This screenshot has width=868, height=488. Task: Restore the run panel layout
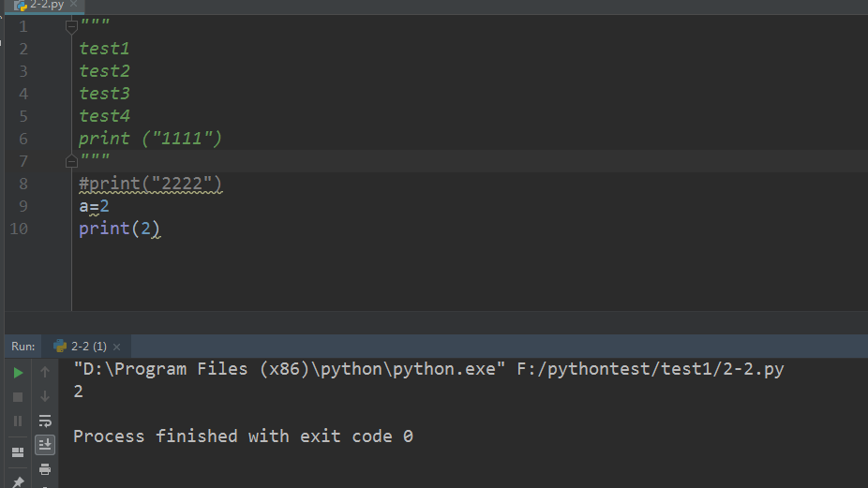tap(18, 452)
